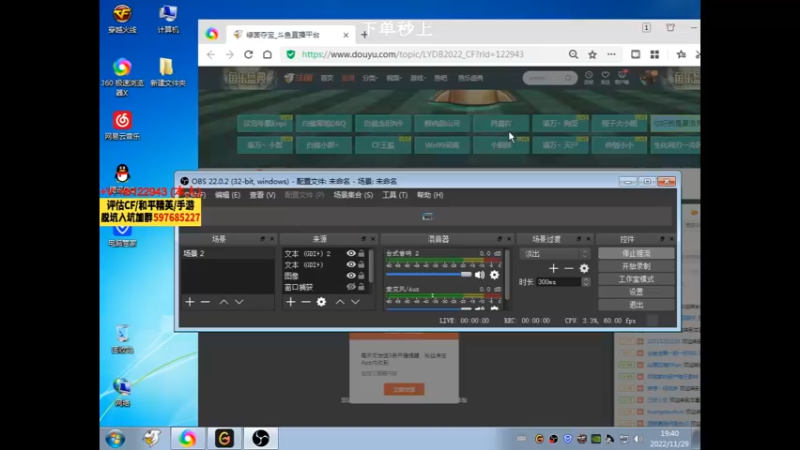
Task: Toggle lock on 文本 (GDI+) source
Action: pos(361,265)
